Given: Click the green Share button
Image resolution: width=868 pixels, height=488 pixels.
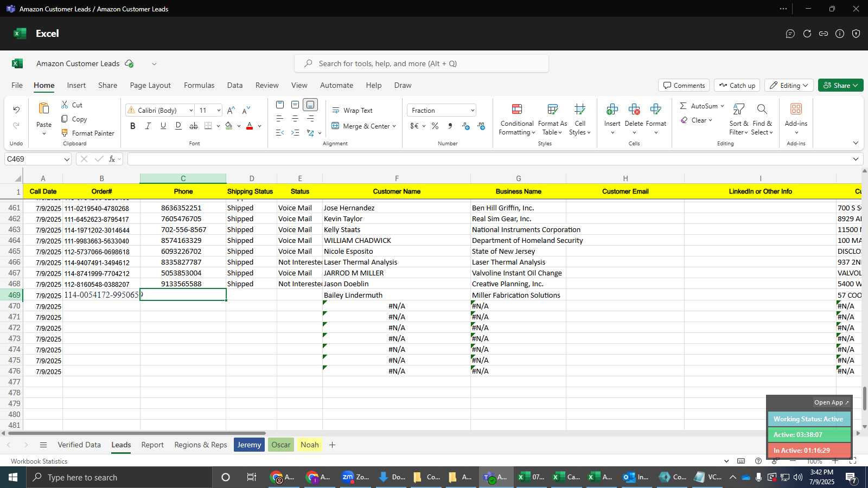Looking at the screenshot, I should (x=840, y=85).
